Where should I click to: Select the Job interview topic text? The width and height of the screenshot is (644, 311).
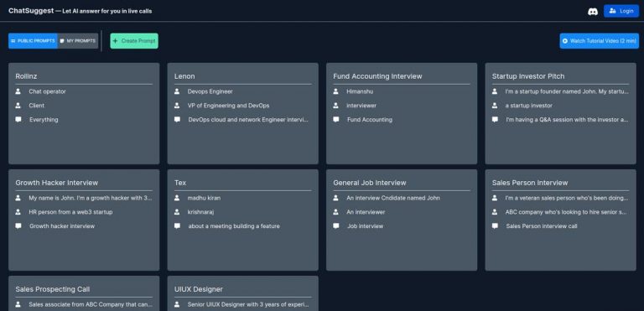(x=365, y=226)
